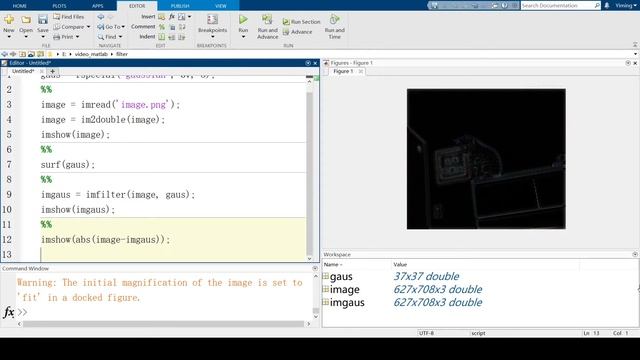
Task: Click the Go To button
Action: point(111,27)
